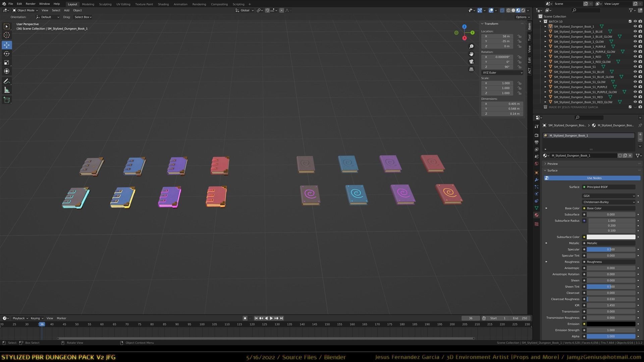Expand SM_Stylized_Dungeon_Book_S1 tree item
The height and width of the screenshot is (362, 644).
pos(545,67)
